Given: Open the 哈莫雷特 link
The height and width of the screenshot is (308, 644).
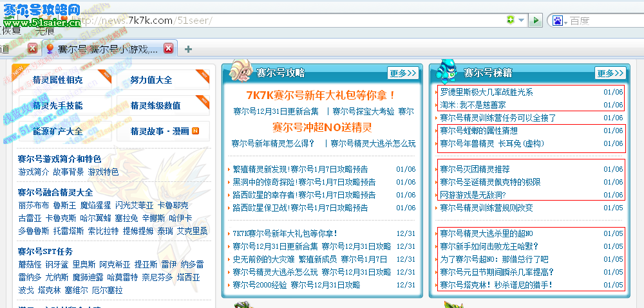Looking at the screenshot, I should 122,278.
